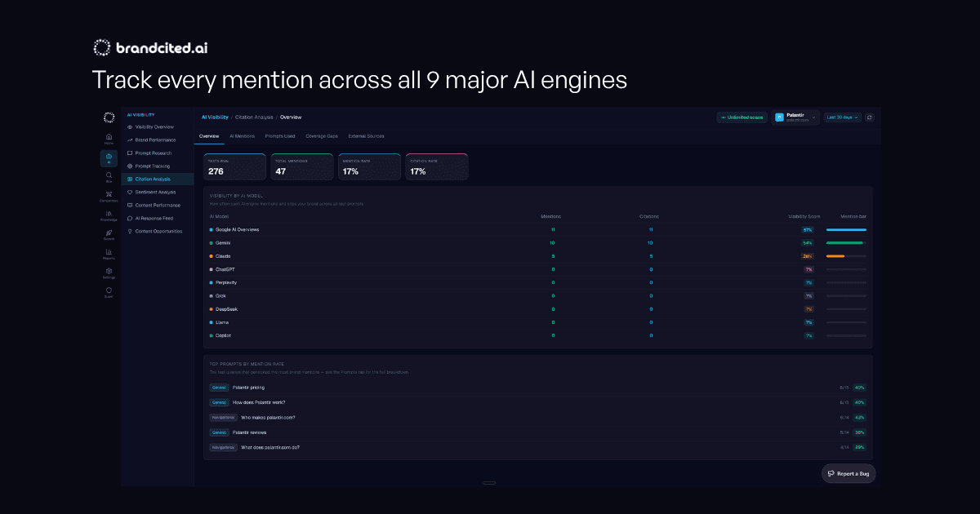Image resolution: width=980 pixels, height=514 pixels.
Task: Click the Report a Bug button
Action: [x=849, y=473]
